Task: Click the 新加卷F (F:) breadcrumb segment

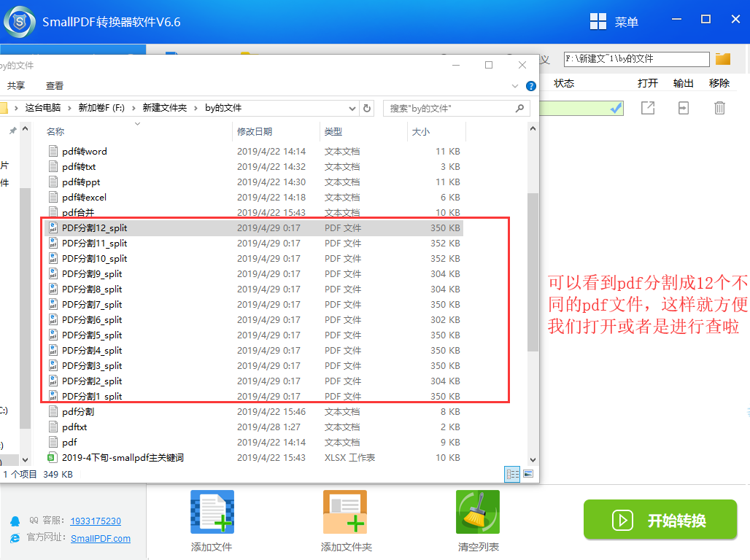Action: click(101, 108)
